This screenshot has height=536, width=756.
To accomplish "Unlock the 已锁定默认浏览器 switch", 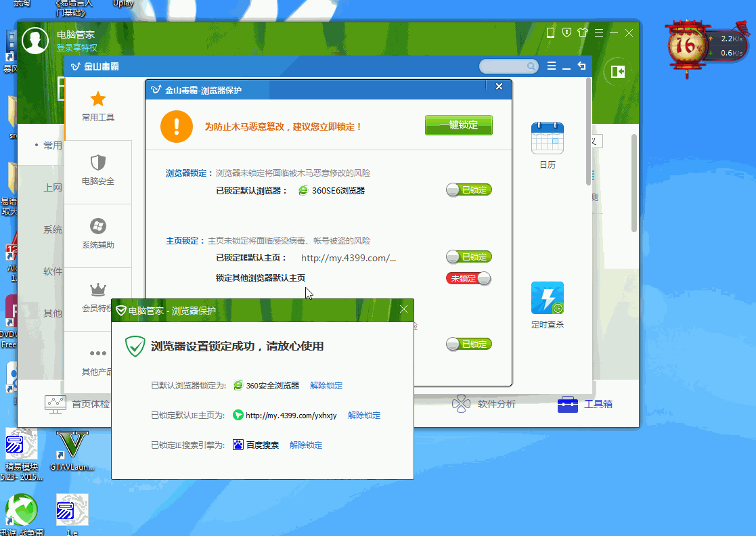I will pos(468,189).
